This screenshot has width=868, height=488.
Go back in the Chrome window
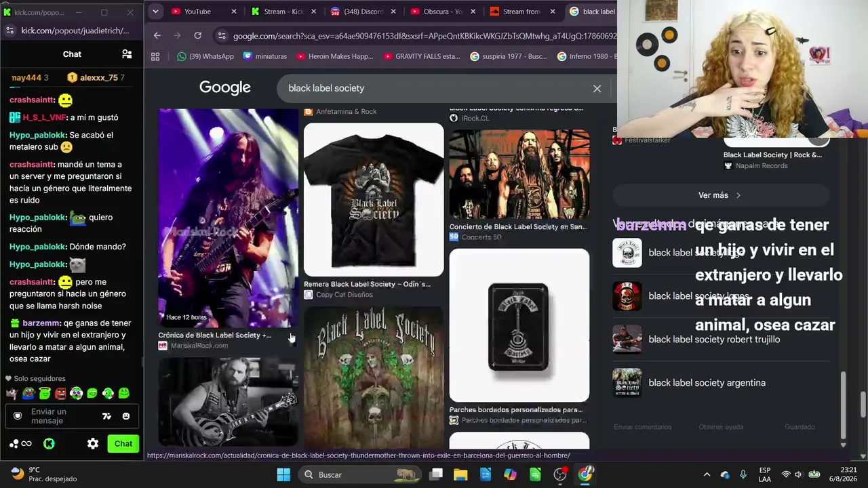157,36
